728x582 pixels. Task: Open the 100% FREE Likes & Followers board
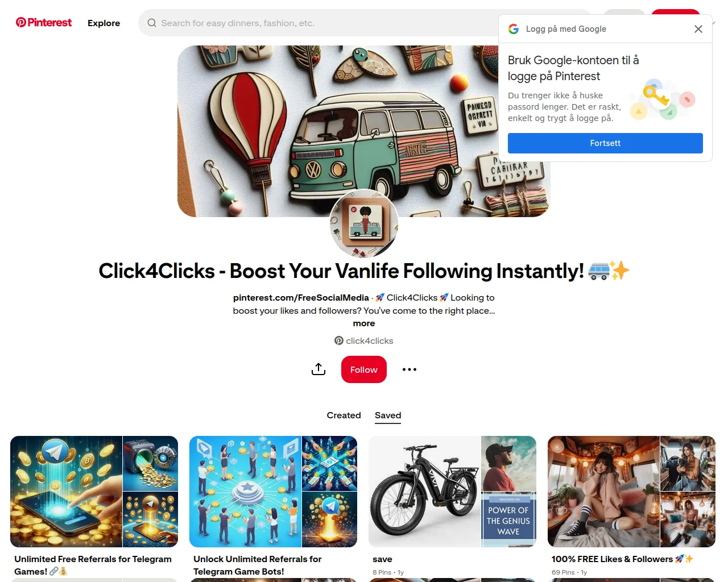(631, 492)
